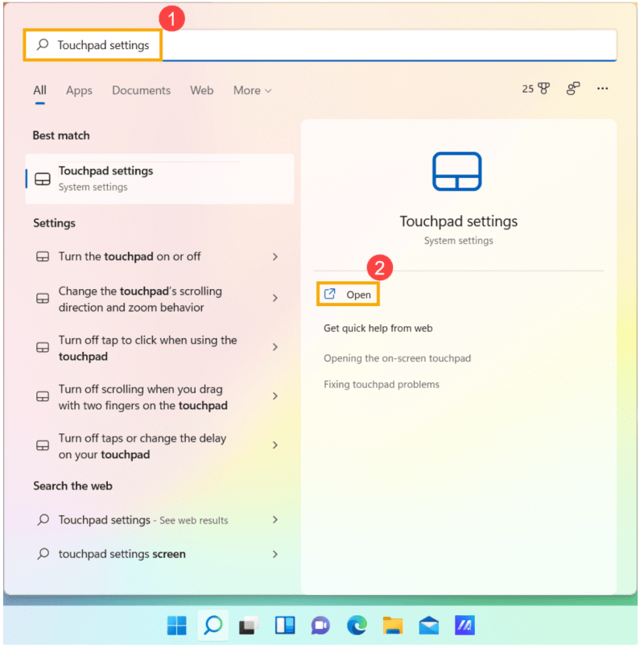Open the three-dot more options menu
Viewport: 644px width, 649px height.
click(603, 89)
